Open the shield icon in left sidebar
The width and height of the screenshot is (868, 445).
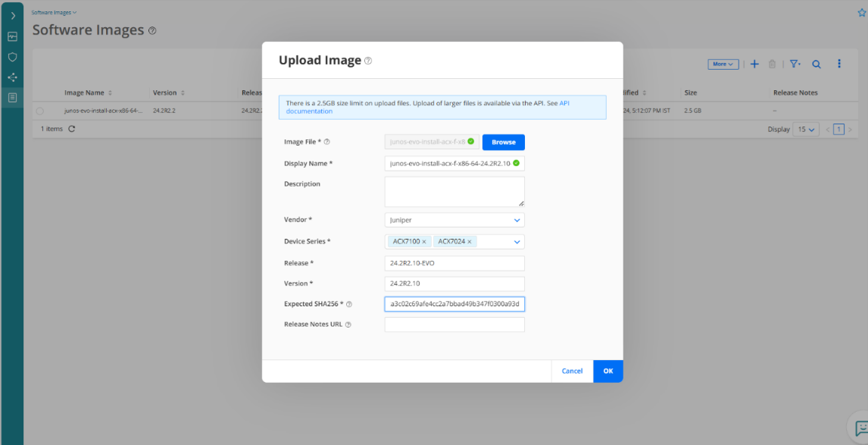point(12,57)
